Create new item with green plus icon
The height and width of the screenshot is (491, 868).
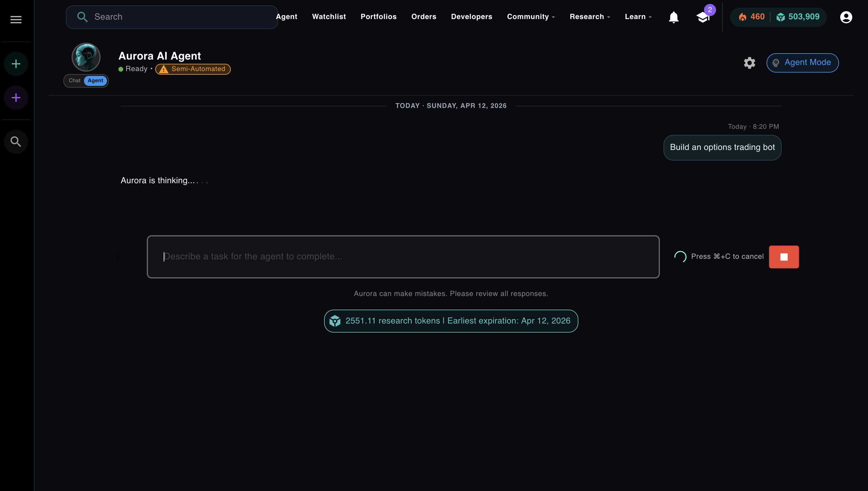tap(15, 63)
